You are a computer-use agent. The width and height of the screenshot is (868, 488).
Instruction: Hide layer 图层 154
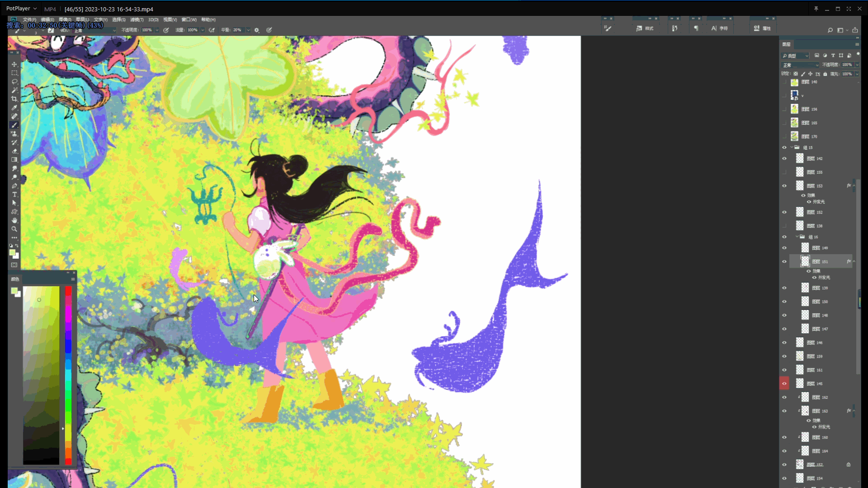pos(784,478)
